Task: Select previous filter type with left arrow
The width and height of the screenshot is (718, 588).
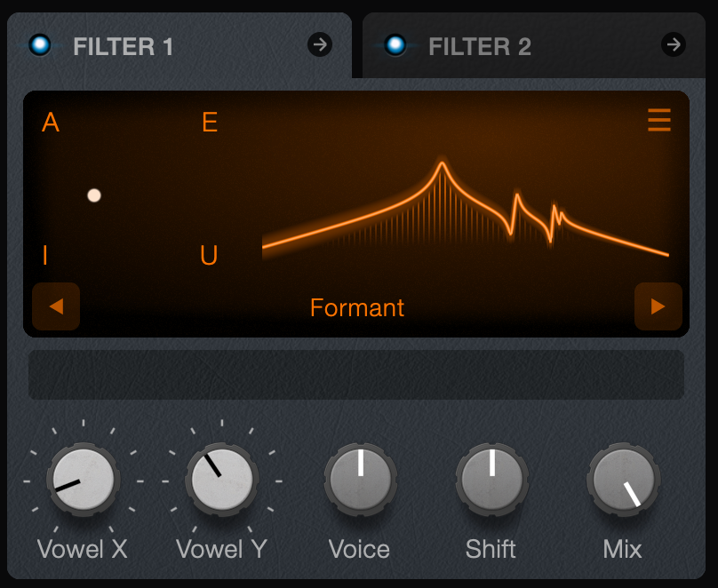Action: coord(56,306)
